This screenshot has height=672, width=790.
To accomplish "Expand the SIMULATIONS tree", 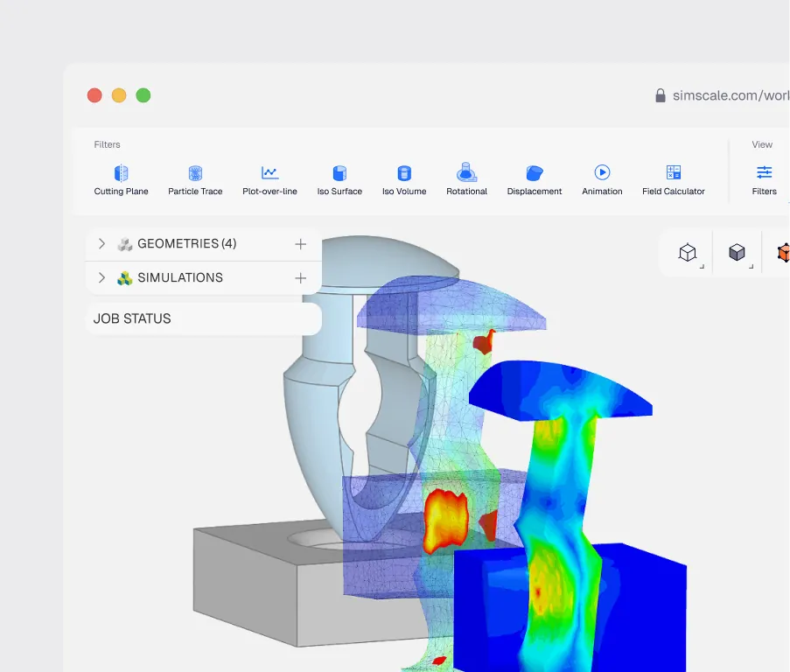I will coord(101,277).
